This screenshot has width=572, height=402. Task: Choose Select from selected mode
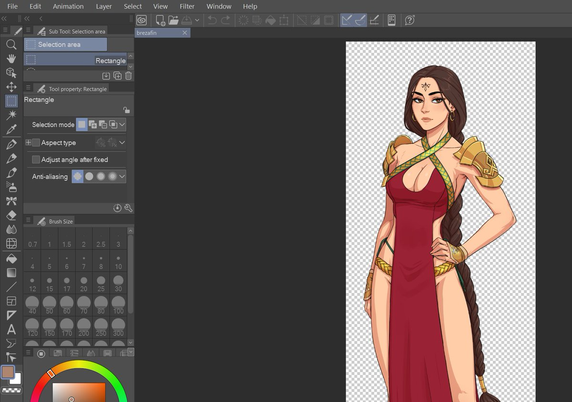[x=113, y=125]
